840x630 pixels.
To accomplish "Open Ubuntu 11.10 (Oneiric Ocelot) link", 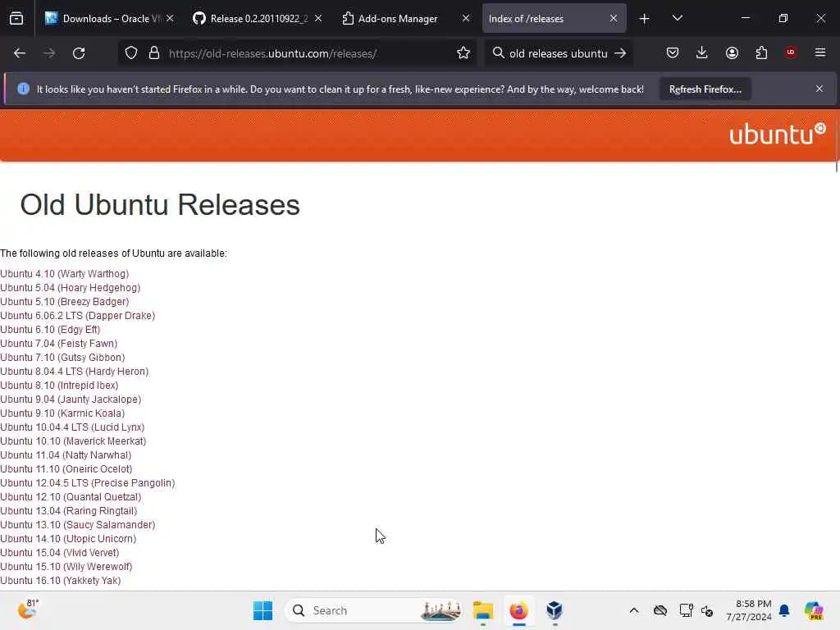I will pyautogui.click(x=66, y=468).
